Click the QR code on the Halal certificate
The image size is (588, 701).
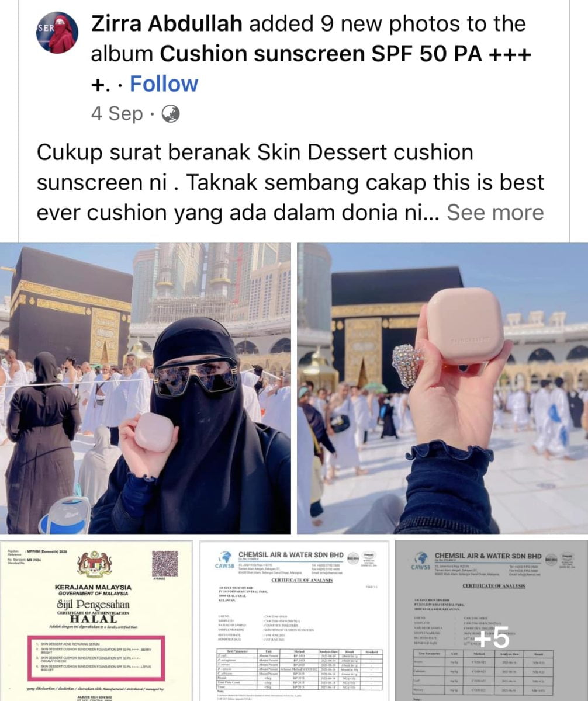(x=165, y=565)
